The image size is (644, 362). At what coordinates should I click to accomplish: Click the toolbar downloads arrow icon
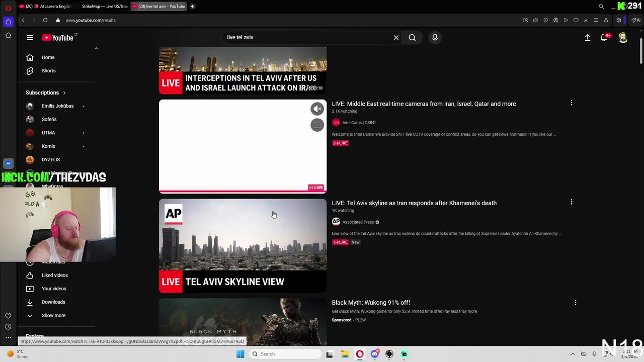tap(586, 20)
